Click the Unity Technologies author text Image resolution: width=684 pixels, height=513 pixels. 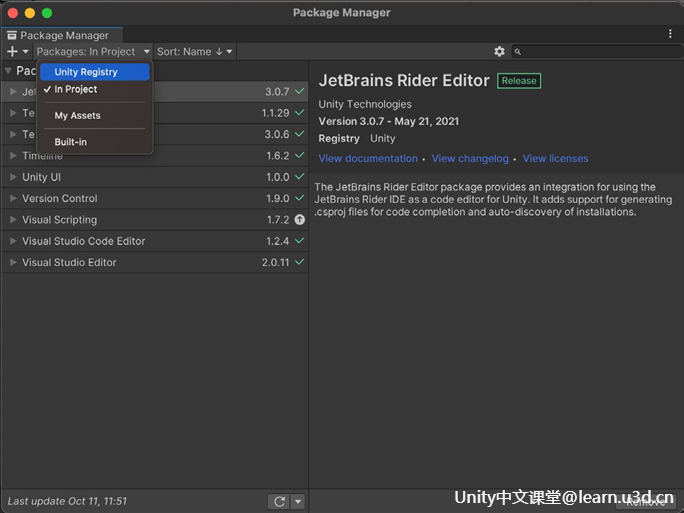click(x=365, y=104)
